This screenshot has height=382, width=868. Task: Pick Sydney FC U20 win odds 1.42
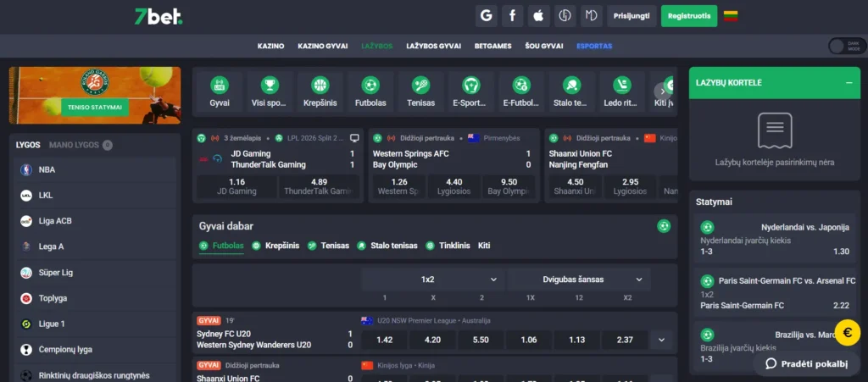[384, 340]
